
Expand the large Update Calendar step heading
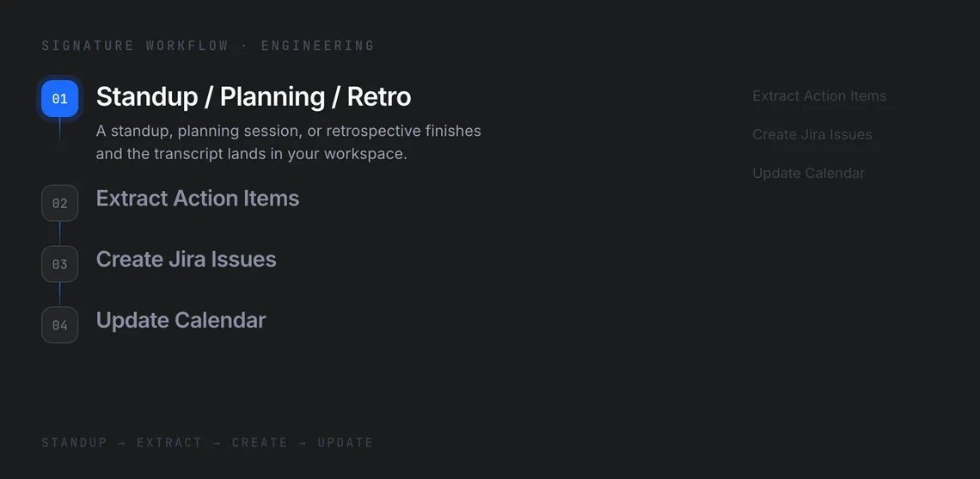tap(181, 320)
